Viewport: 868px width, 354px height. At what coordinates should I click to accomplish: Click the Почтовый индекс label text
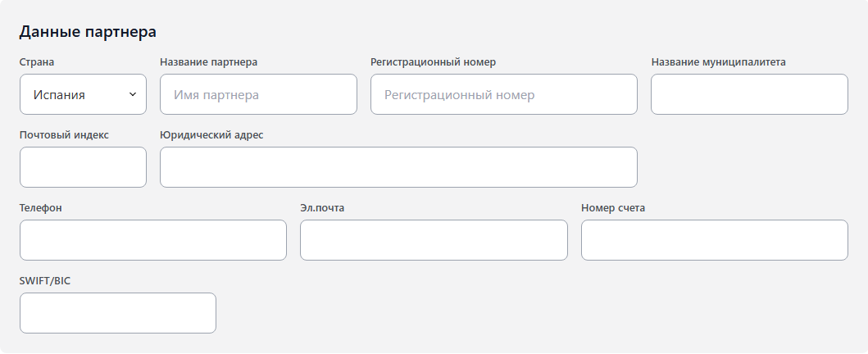[64, 135]
